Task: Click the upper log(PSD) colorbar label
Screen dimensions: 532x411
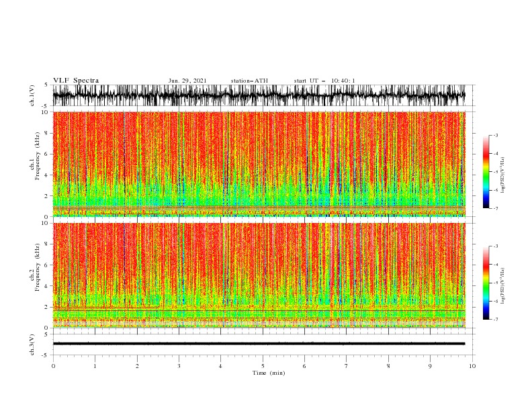Action: tap(502, 175)
